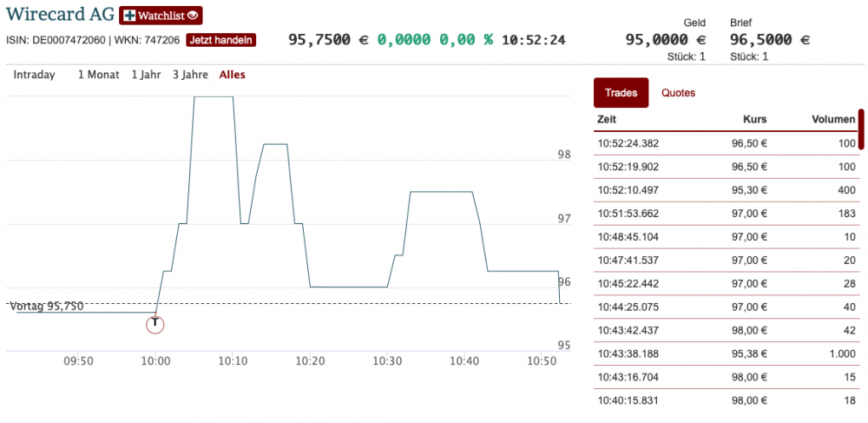Click the Jetzt handeln button

click(220, 40)
